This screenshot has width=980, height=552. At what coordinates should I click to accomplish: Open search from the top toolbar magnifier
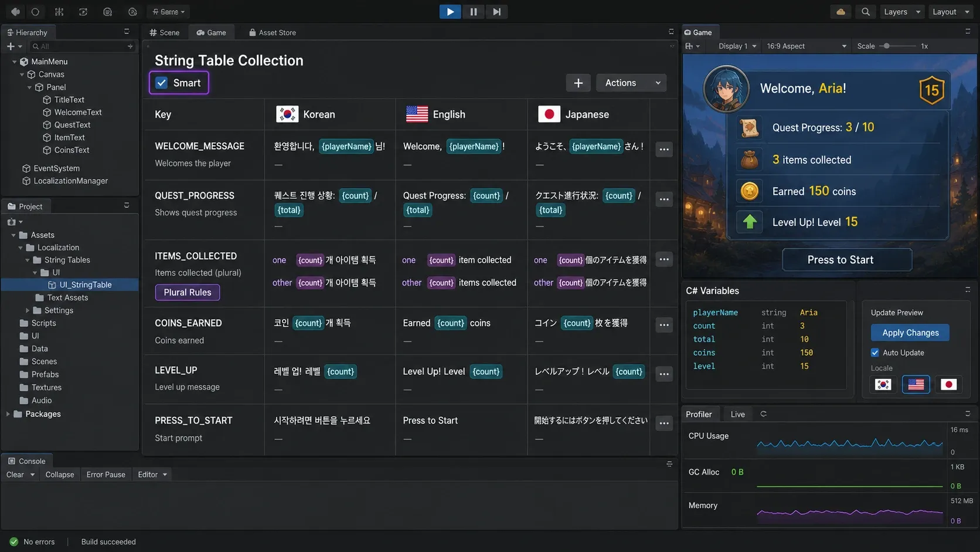pos(865,12)
